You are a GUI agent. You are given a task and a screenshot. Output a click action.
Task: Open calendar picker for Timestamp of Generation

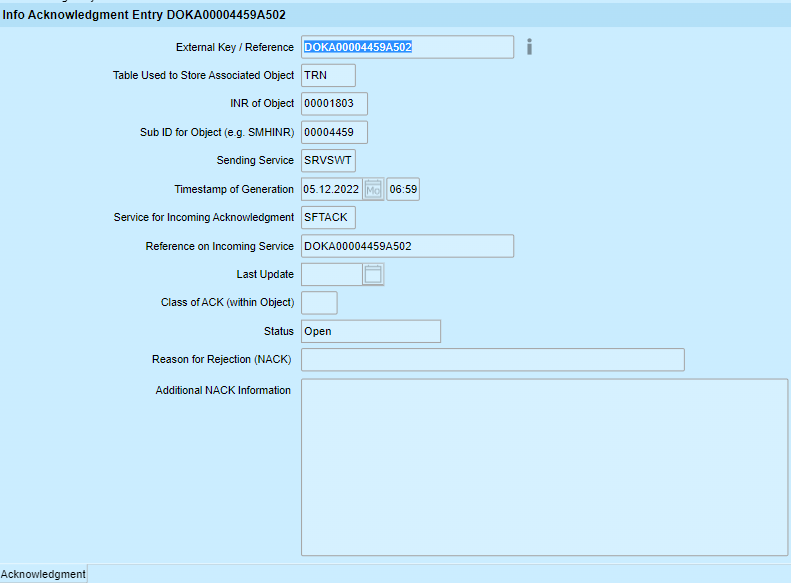[373, 189]
